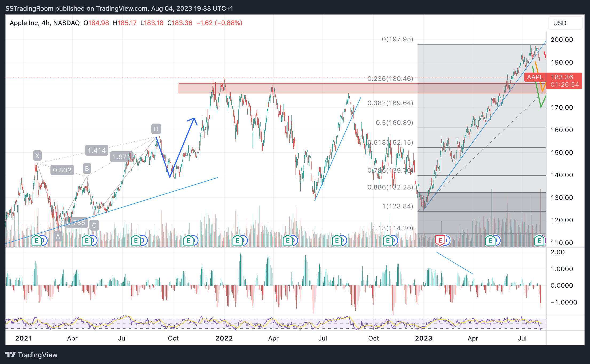Click the first earnings marker at chart's left
590x364 pixels.
(37, 240)
